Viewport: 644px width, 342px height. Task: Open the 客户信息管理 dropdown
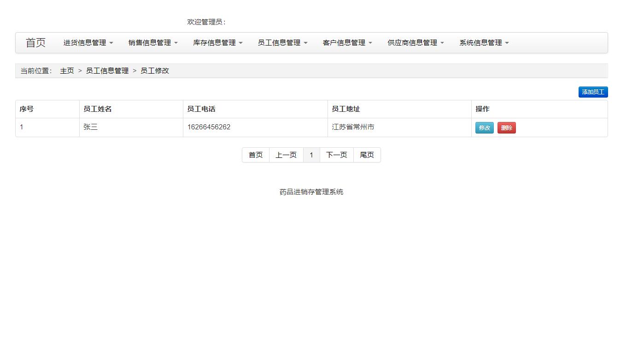point(347,42)
